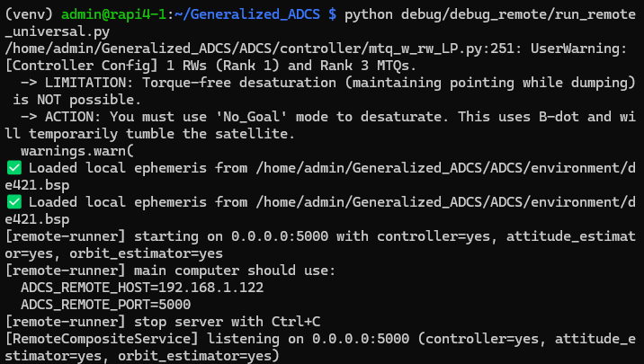Viewport: 644px width, 364px height.
Task: Click the first green checkmark icon
Action: (x=14, y=168)
